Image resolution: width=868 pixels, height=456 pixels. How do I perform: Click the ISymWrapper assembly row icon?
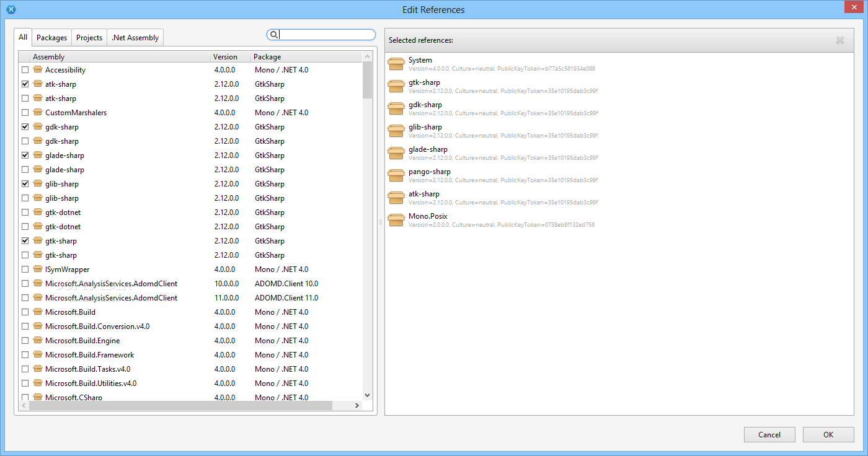tap(37, 270)
